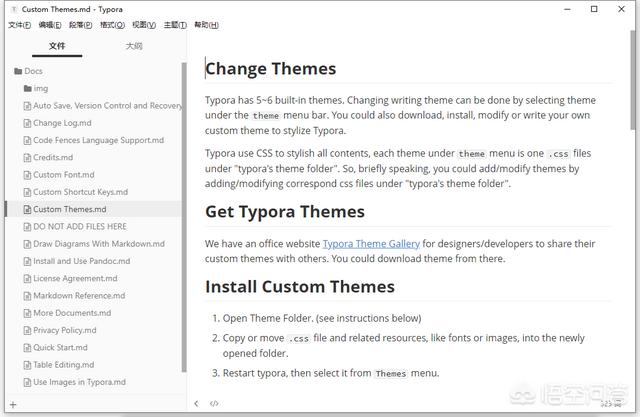Close the Typora window
Image resolution: width=640 pixels, height=417 pixels.
point(621,9)
